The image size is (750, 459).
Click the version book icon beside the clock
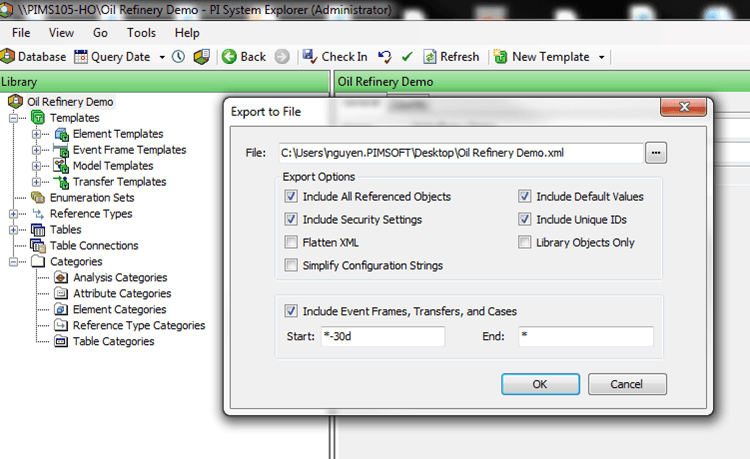[x=202, y=57]
